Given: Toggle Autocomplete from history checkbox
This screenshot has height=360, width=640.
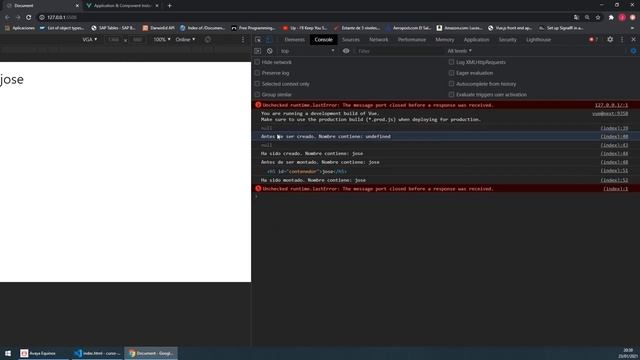Looking at the screenshot, I should [x=451, y=84].
